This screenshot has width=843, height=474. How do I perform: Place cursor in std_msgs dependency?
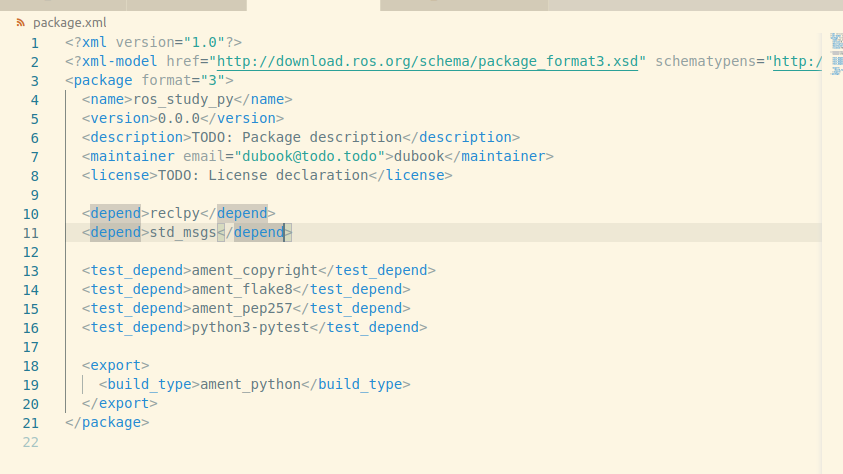183,232
